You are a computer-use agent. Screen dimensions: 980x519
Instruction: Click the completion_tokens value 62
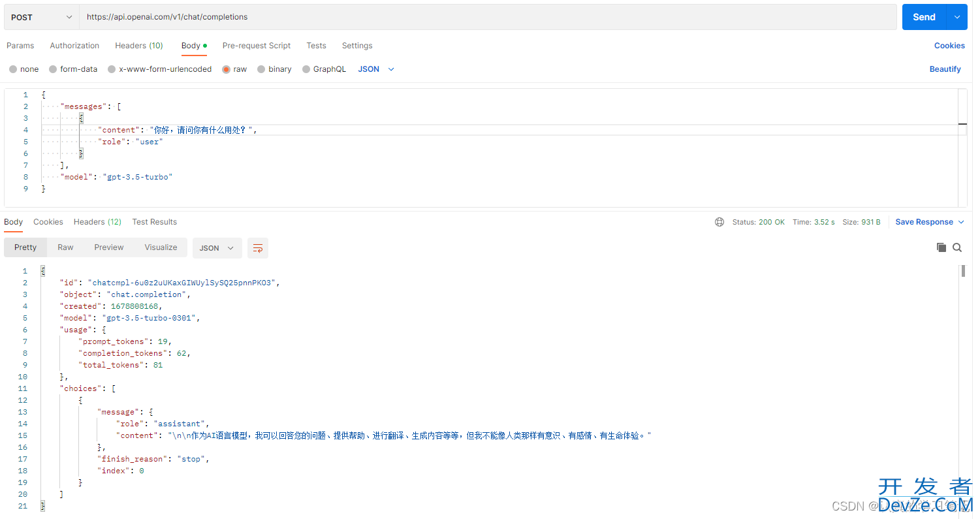pos(182,353)
